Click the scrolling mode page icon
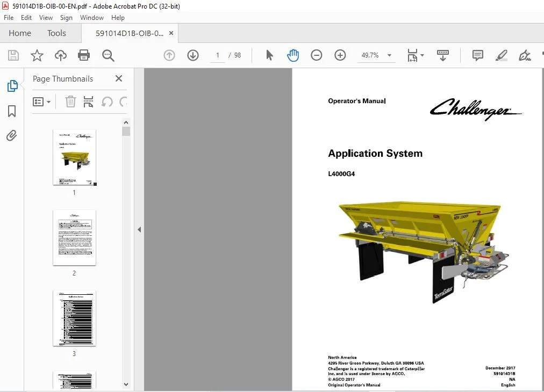Image resolution: width=544 pixels, height=392 pixels. 443,55
